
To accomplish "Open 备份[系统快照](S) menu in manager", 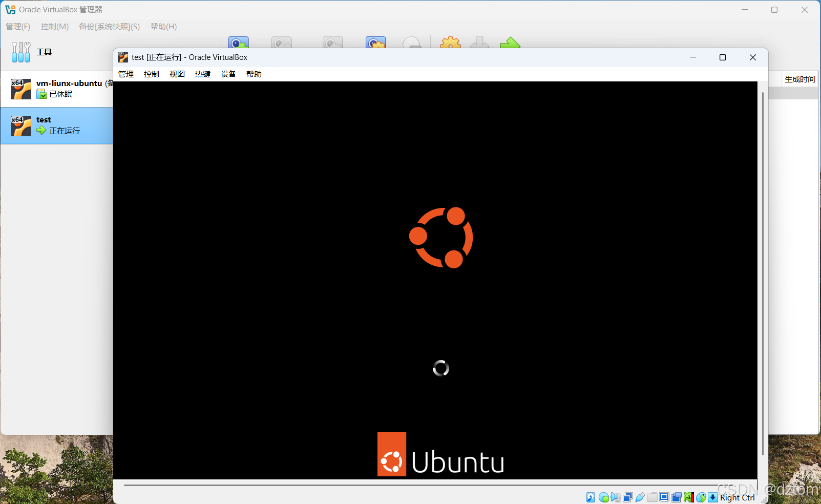I will (x=110, y=26).
